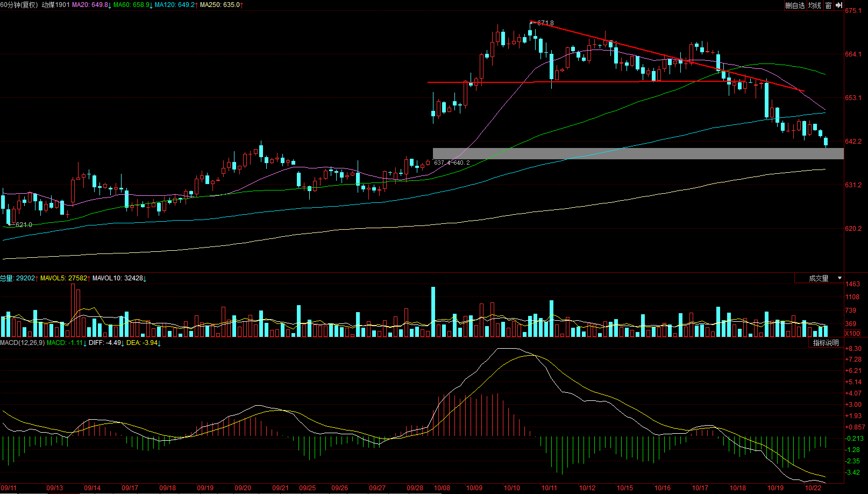This screenshot has height=494, width=868.
Task: Click the 10/22 date on time axis
Action: [x=813, y=488]
